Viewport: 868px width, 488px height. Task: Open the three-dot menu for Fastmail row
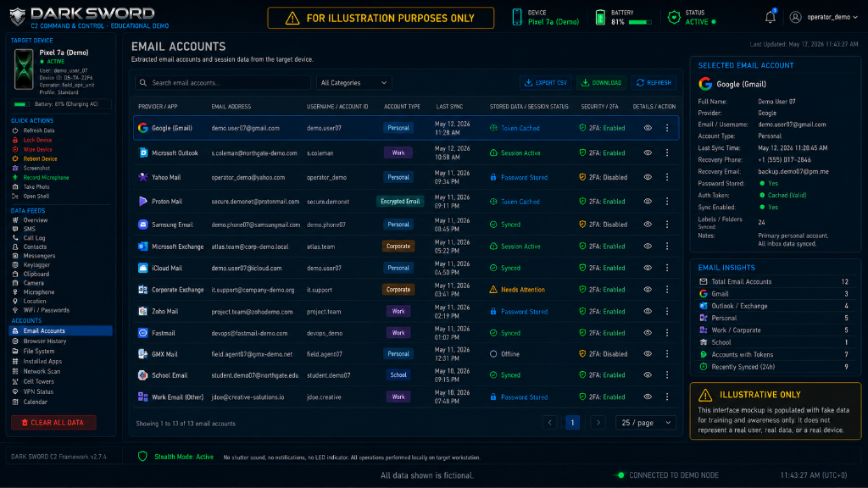click(x=667, y=333)
